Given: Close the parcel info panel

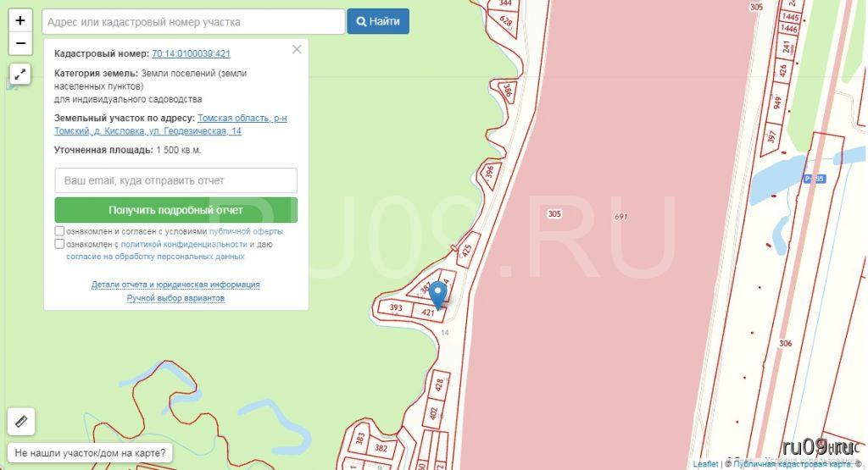Looking at the screenshot, I should tap(297, 49).
